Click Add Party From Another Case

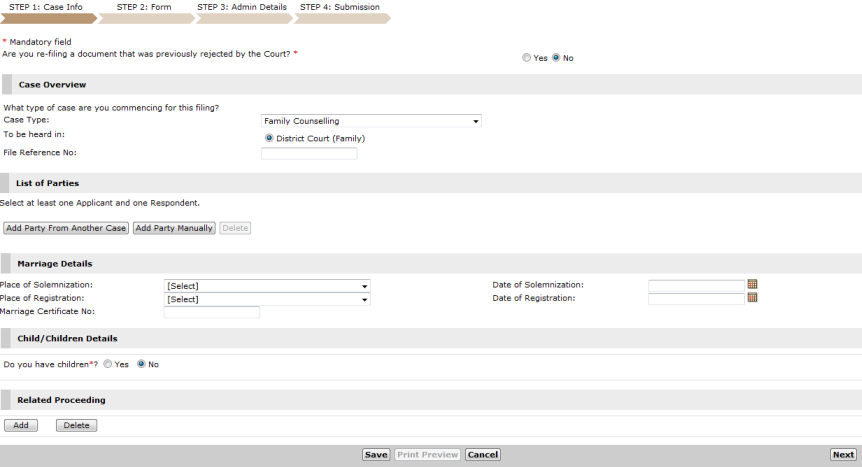tap(66, 228)
